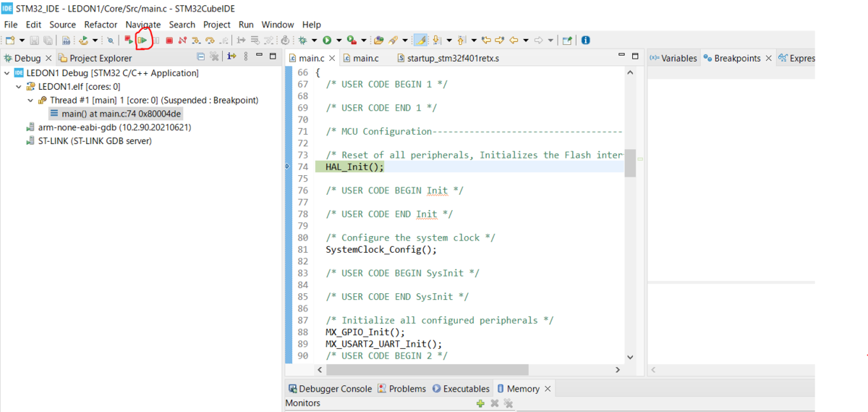Image resolution: width=868 pixels, height=412 pixels.
Task: Open the Source menu
Action: tap(62, 25)
